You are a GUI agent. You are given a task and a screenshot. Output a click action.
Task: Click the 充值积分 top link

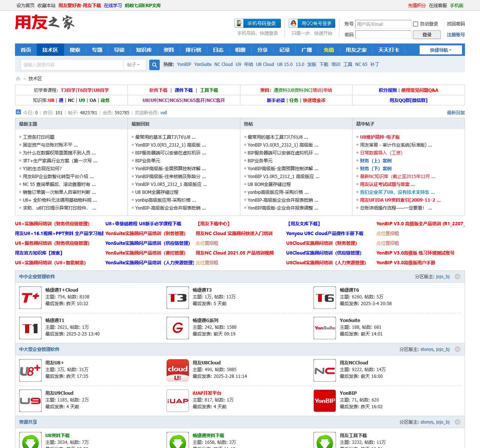coord(417,6)
